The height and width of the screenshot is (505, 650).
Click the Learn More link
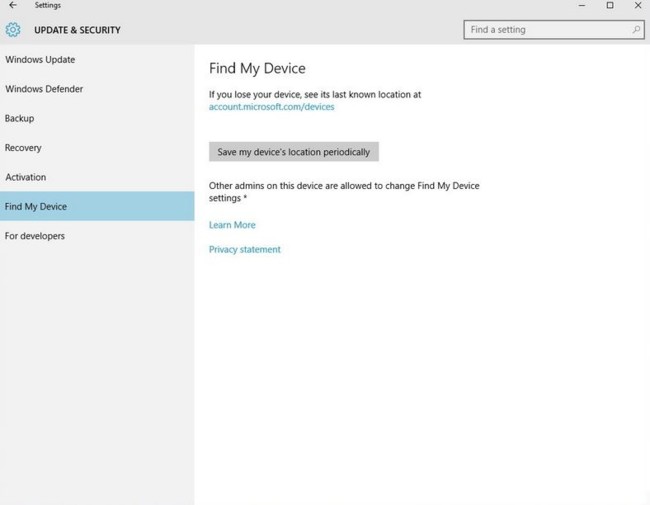232,225
